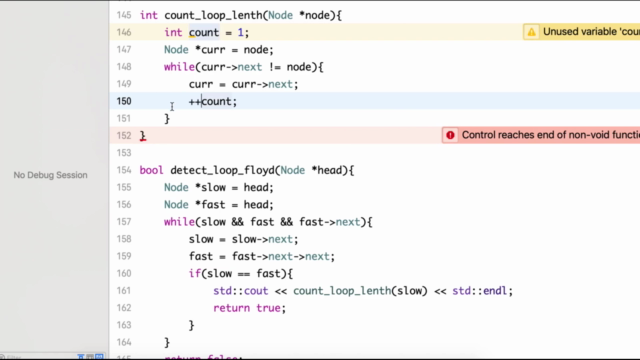Viewport: 640px width, 360px height.
Task: Click '*slow = head;' on line 155
Action: click(234, 187)
